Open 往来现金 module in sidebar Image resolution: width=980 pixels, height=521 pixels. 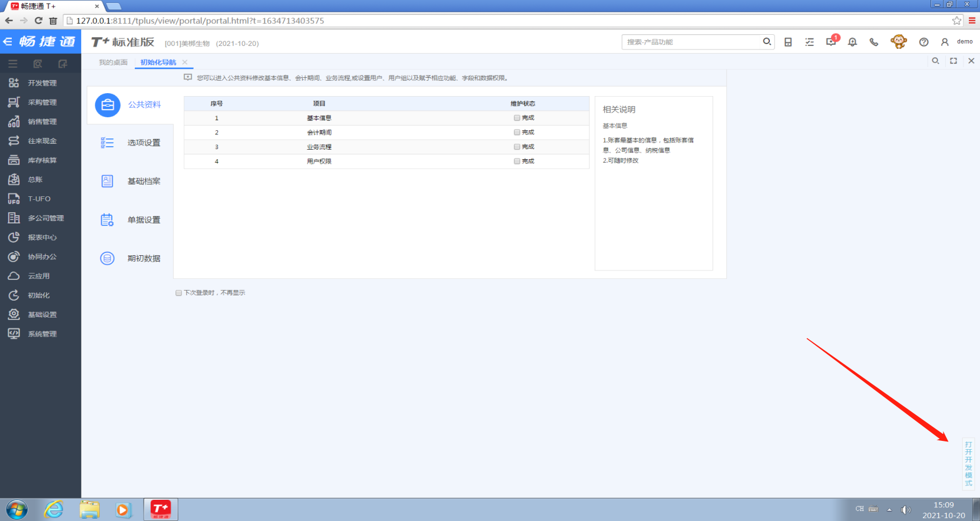point(41,141)
